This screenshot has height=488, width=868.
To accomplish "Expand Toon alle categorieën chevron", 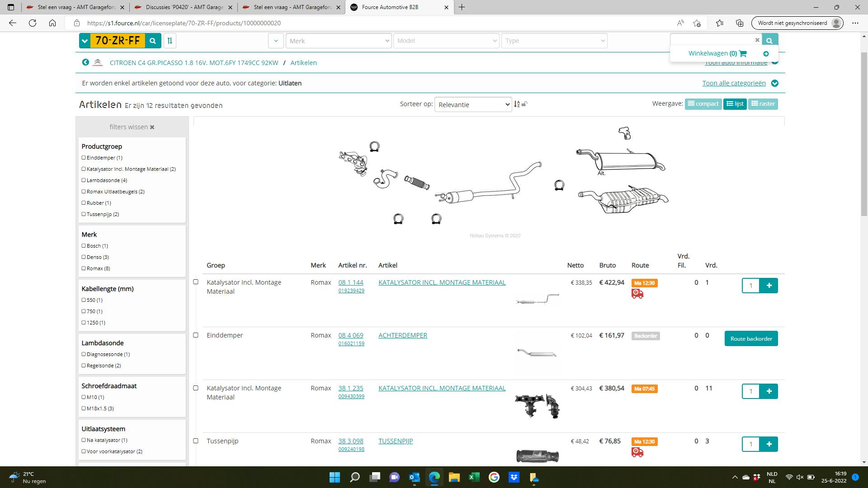I will click(x=774, y=83).
